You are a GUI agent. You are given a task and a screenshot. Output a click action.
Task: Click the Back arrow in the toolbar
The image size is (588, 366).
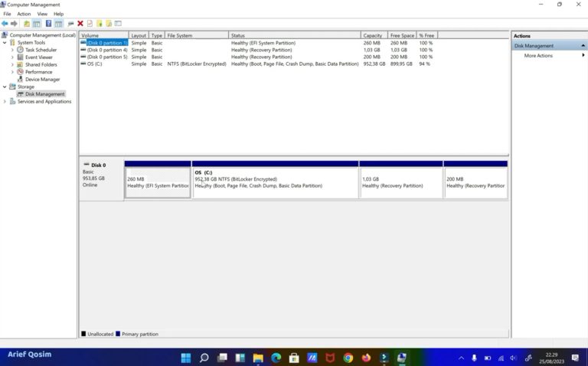(x=5, y=24)
